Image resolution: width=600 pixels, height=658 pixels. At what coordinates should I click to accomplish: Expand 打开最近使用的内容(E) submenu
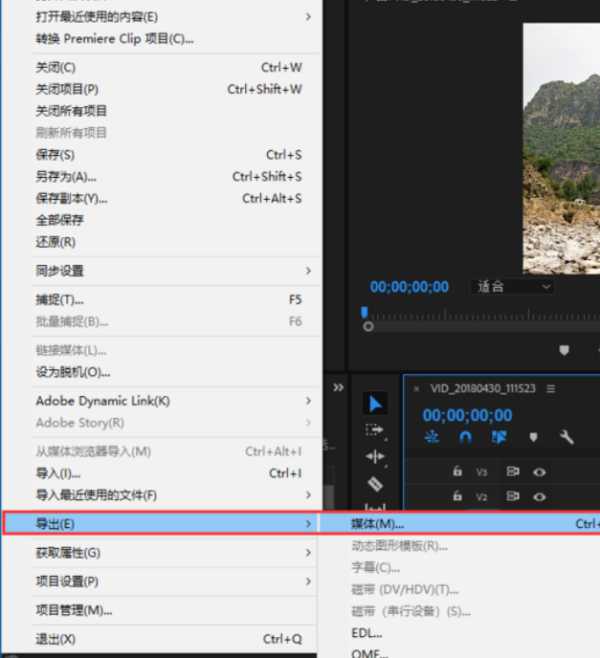175,17
